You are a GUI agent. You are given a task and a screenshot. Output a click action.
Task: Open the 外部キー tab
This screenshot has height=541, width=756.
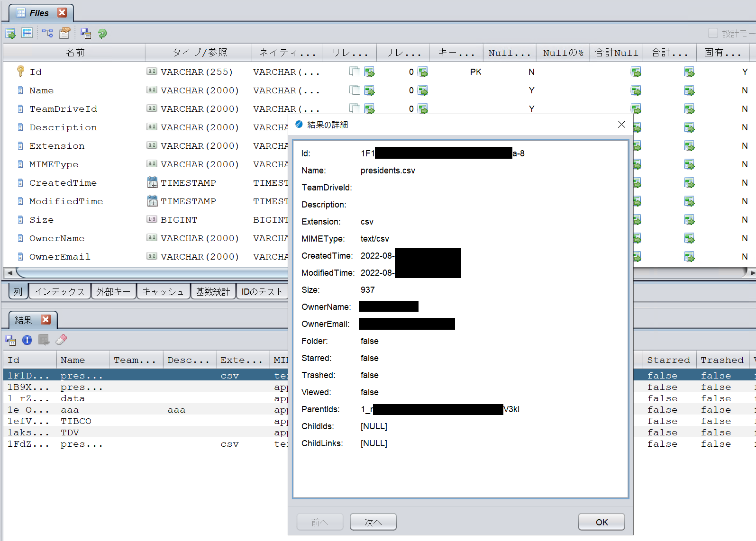pyautogui.click(x=113, y=291)
